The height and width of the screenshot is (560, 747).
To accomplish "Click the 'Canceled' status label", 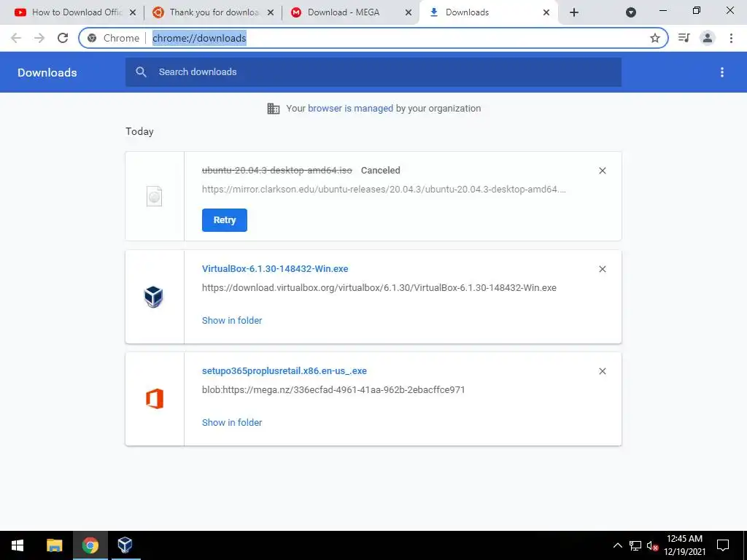I will 381,171.
